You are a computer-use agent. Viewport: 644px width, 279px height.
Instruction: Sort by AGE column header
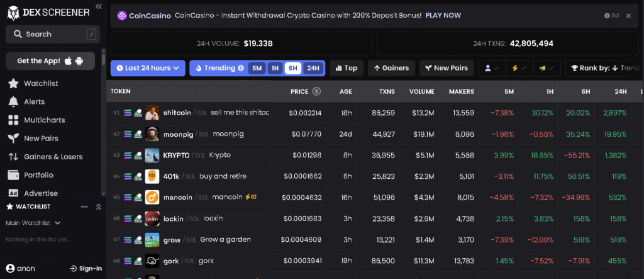pyautogui.click(x=346, y=92)
